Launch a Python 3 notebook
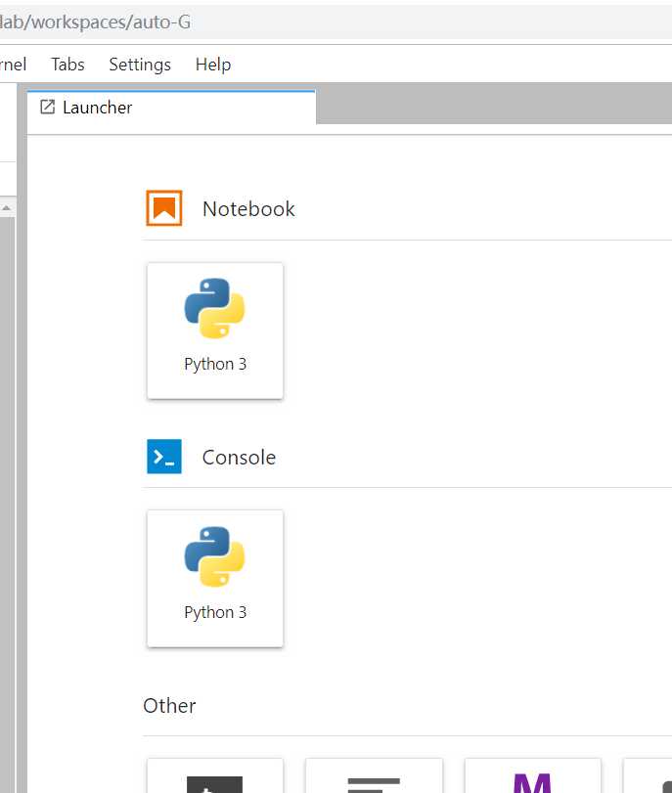Screen dimensions: 672x793 (215, 330)
